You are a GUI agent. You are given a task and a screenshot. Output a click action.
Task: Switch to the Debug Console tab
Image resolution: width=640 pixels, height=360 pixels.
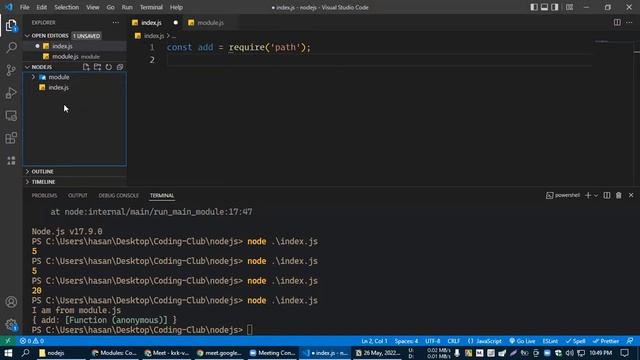(118, 196)
